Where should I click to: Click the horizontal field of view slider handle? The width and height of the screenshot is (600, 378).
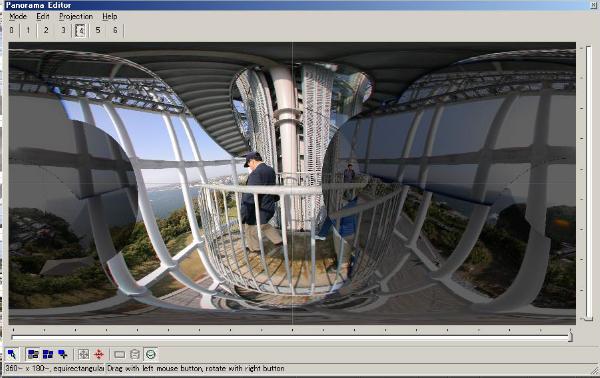pyautogui.click(x=570, y=337)
